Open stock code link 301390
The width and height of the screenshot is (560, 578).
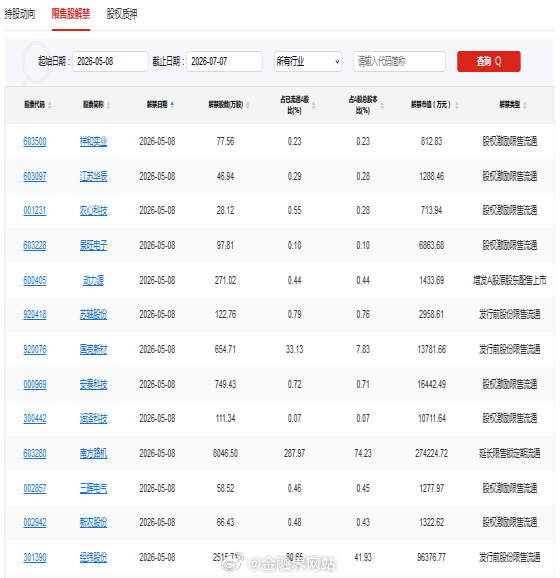click(35, 557)
